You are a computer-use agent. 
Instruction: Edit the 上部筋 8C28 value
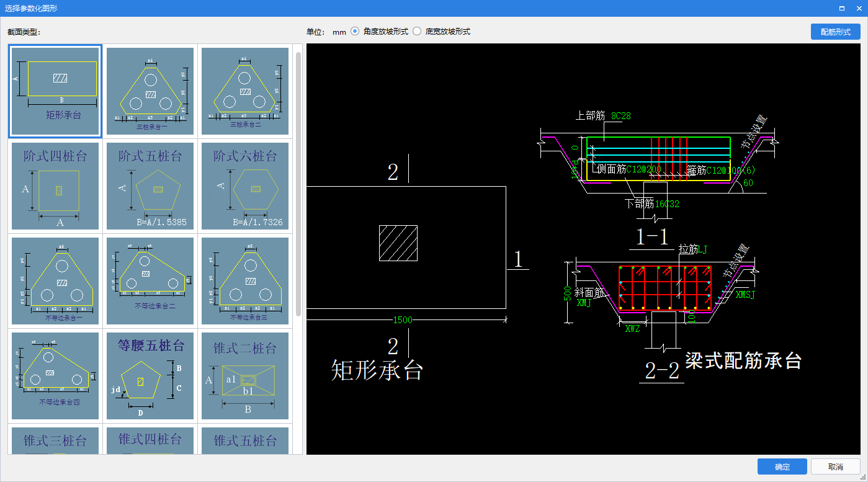[621, 115]
